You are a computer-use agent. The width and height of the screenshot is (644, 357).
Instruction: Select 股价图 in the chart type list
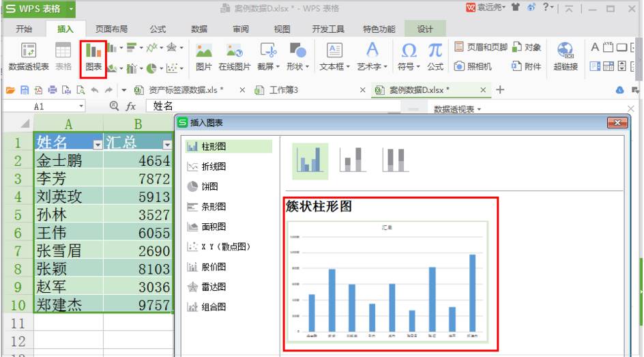229,267
